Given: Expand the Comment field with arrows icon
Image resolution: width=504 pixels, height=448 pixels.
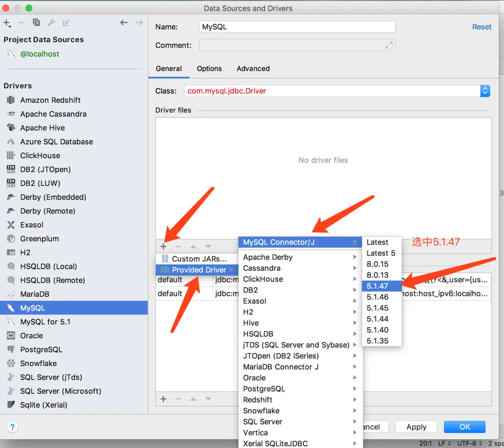Looking at the screenshot, I should (389, 45).
